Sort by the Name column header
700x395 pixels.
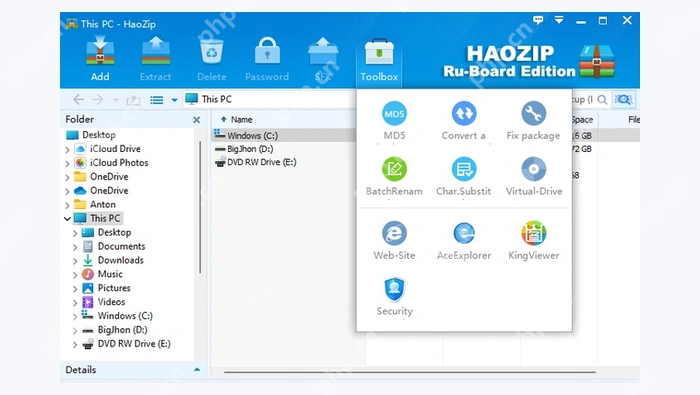242,120
